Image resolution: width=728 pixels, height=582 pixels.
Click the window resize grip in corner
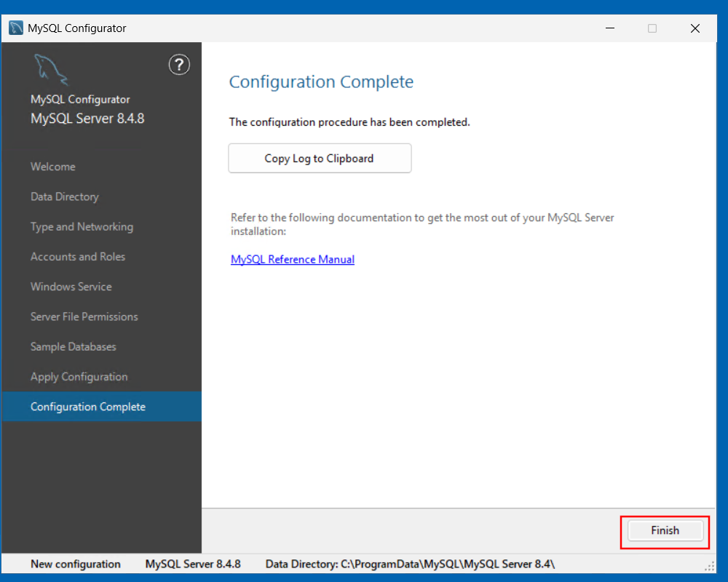click(709, 566)
